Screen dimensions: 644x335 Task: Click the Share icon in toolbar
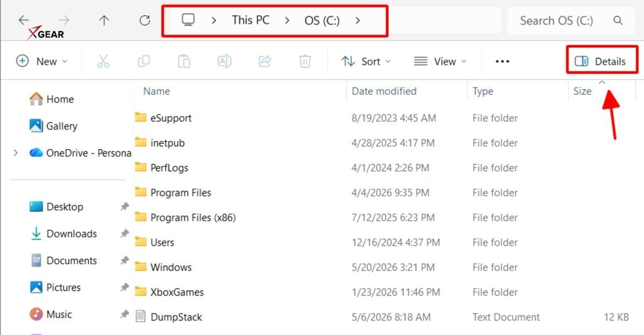[265, 61]
